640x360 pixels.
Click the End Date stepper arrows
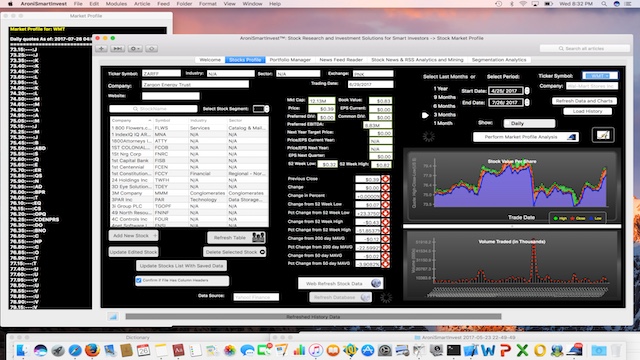click(x=527, y=102)
